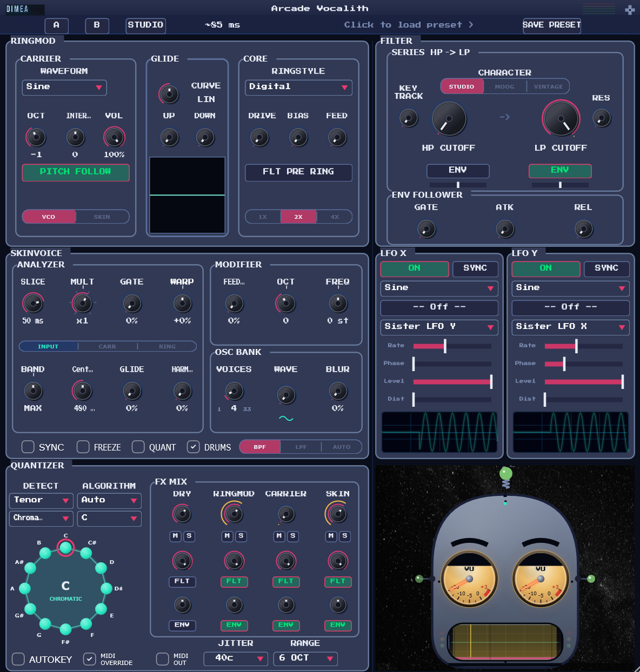Switch carrier mode to SKIN
640x672 pixels.
[102, 217]
